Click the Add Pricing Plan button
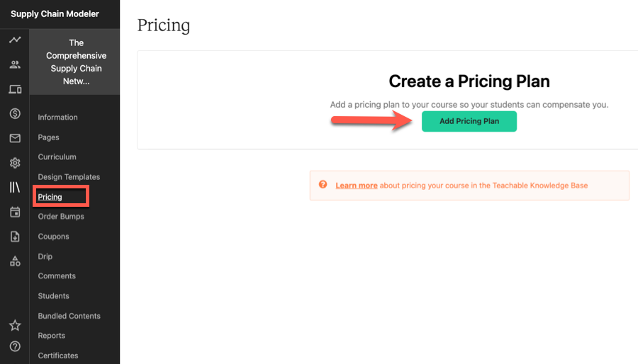 [x=469, y=121]
